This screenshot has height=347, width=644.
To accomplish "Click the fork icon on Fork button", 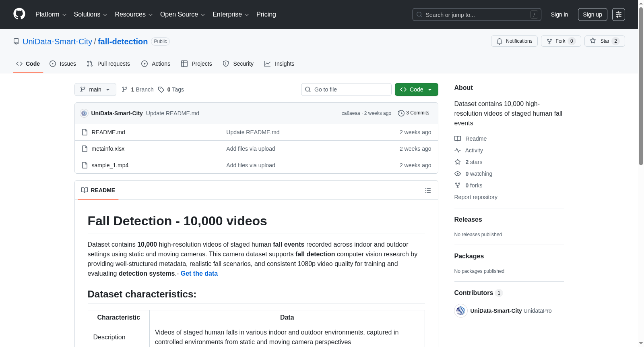I will click(x=549, y=41).
